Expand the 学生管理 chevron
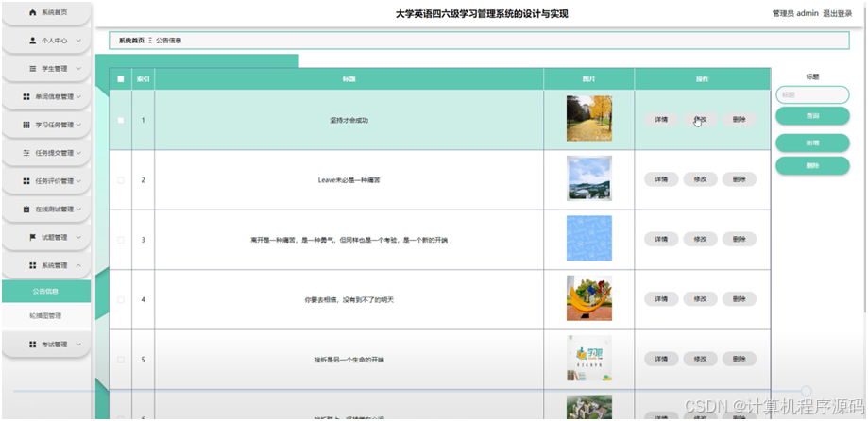Viewport: 868px width, 421px height. (x=78, y=69)
